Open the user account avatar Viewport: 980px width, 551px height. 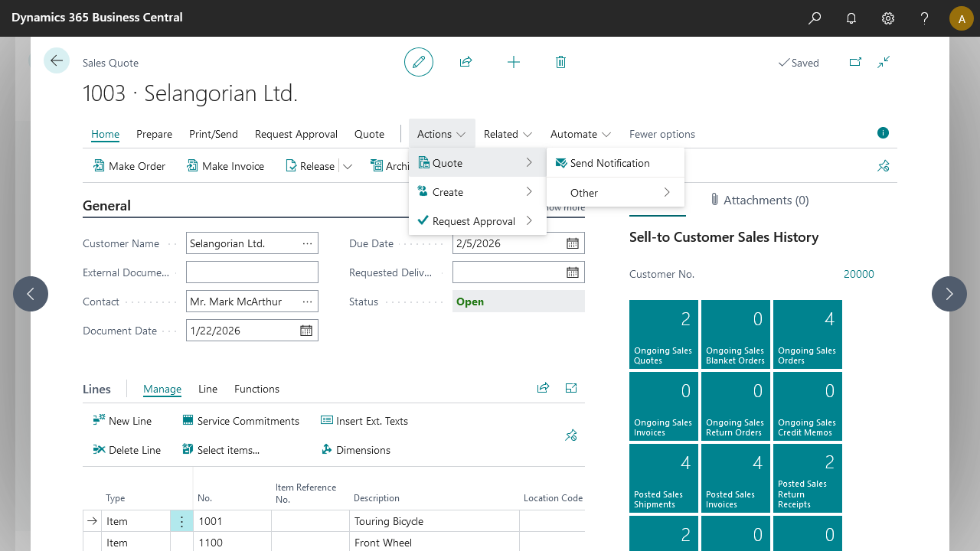(962, 18)
